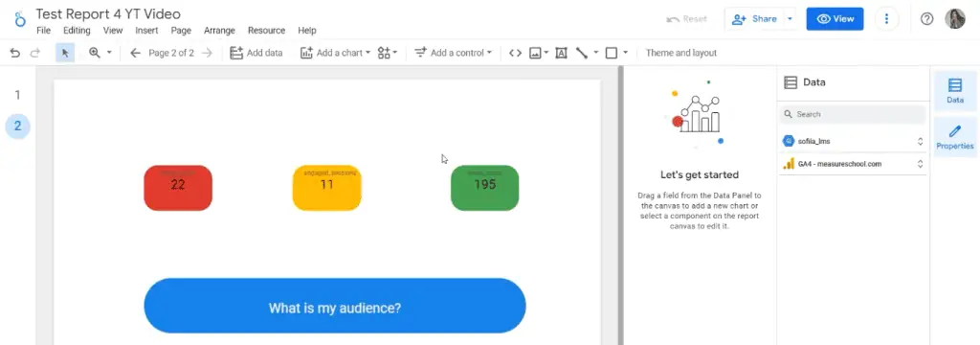Open the shape type dropdown arrow

(626, 54)
